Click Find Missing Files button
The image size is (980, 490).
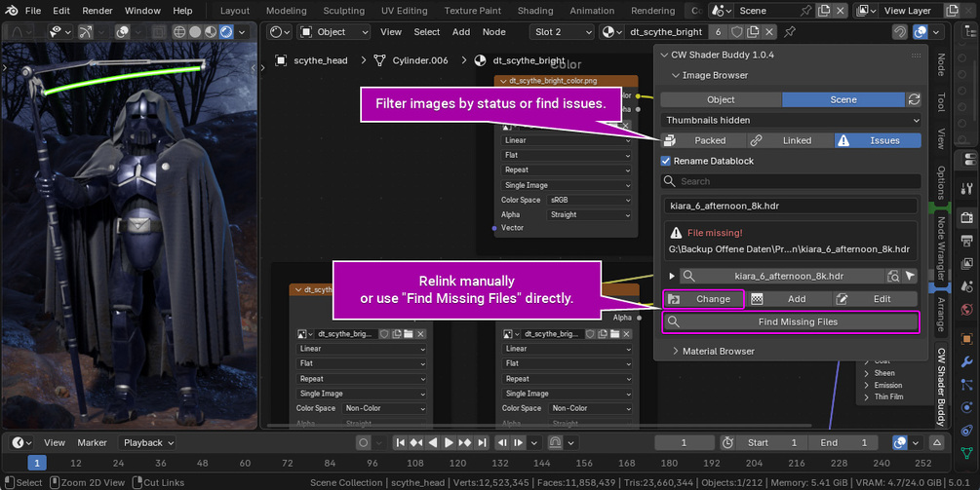click(791, 322)
